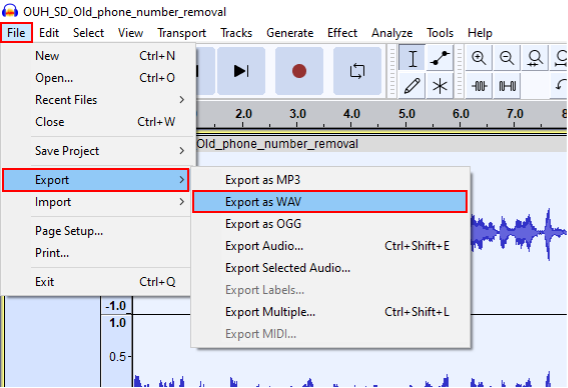Click the Fit Selection to Width icon

535,58
